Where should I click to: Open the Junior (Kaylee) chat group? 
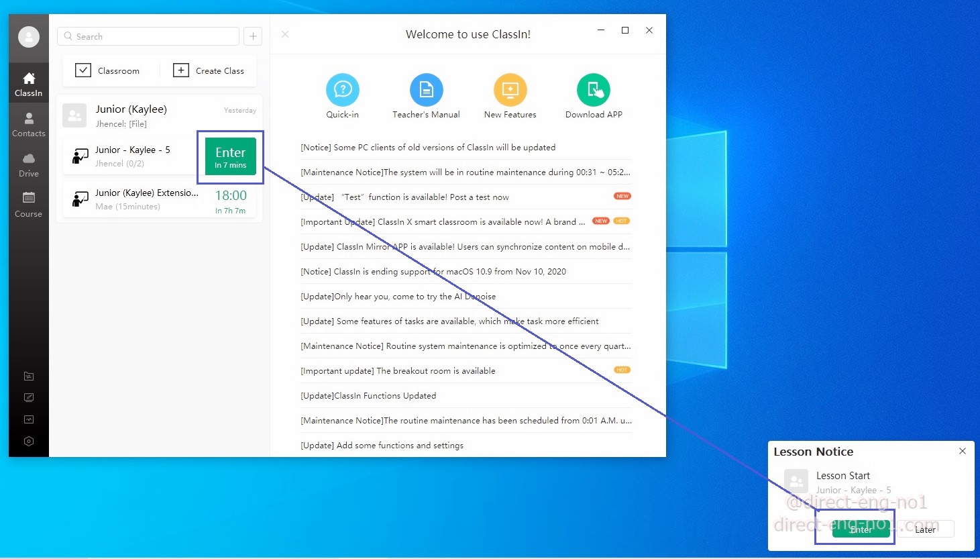pos(160,115)
